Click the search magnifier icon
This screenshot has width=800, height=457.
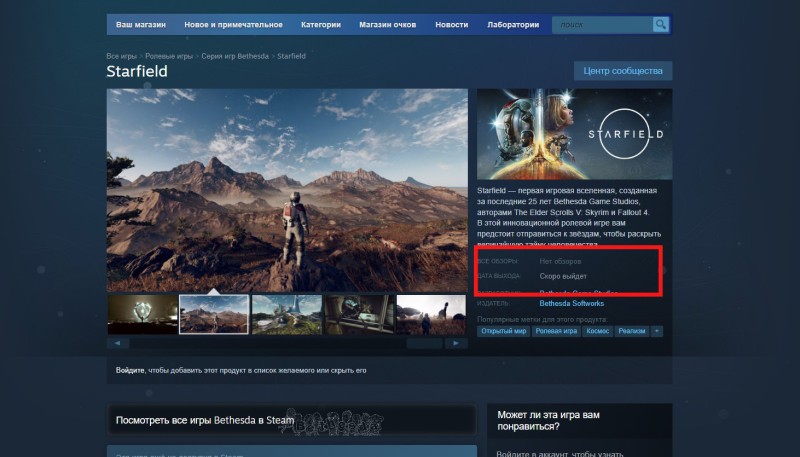(x=660, y=24)
